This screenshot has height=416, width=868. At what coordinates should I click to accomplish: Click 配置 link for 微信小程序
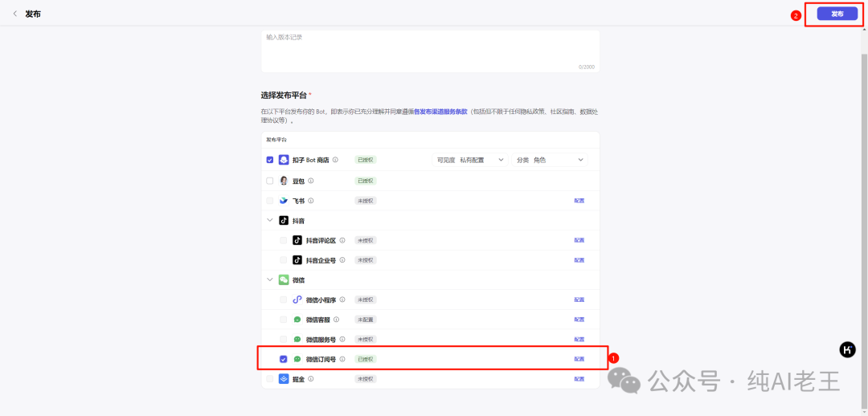point(579,300)
